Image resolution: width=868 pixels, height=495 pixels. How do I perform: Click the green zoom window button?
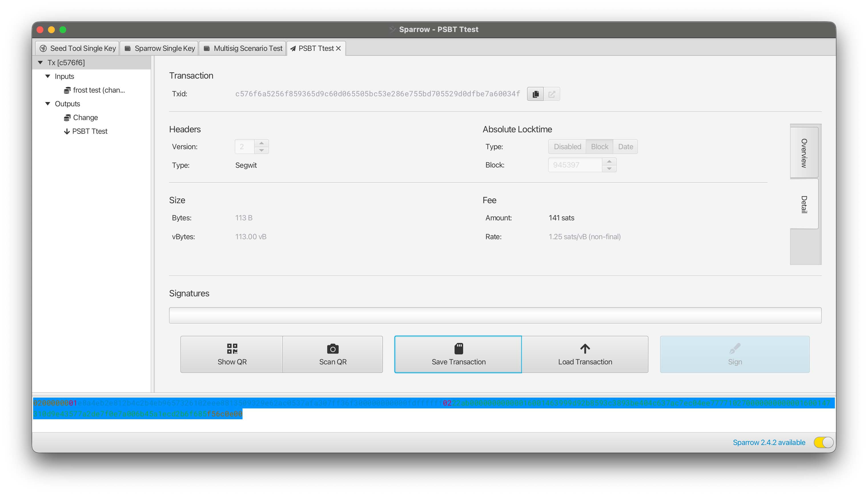pos(63,29)
